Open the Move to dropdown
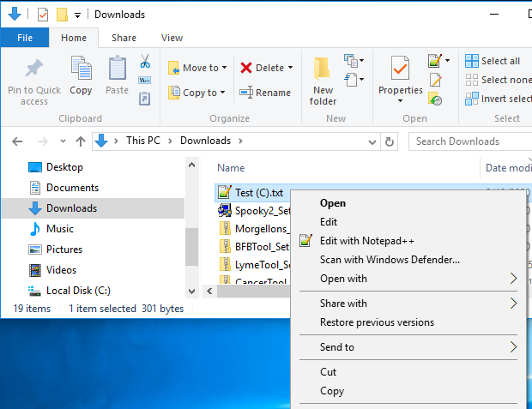 coord(194,68)
